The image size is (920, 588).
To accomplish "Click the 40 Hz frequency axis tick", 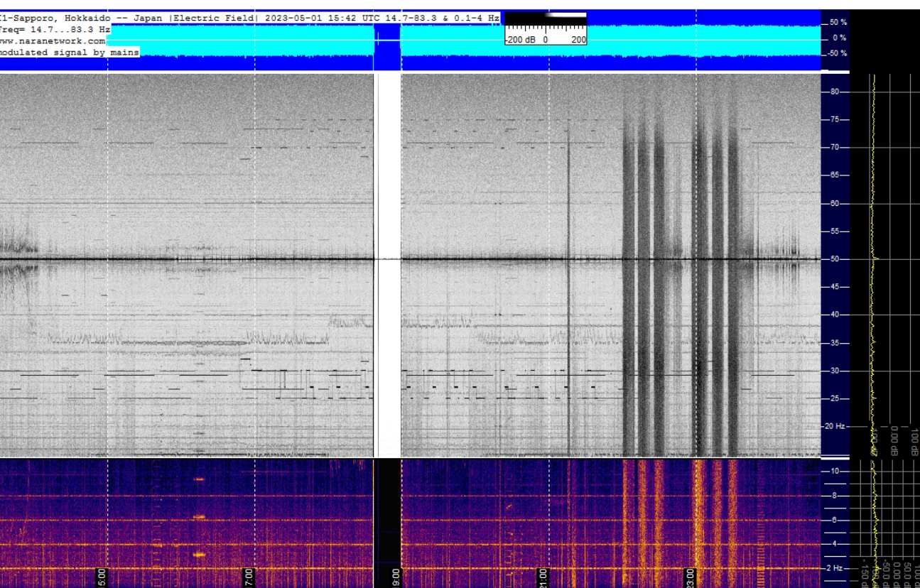I will click(x=835, y=315).
